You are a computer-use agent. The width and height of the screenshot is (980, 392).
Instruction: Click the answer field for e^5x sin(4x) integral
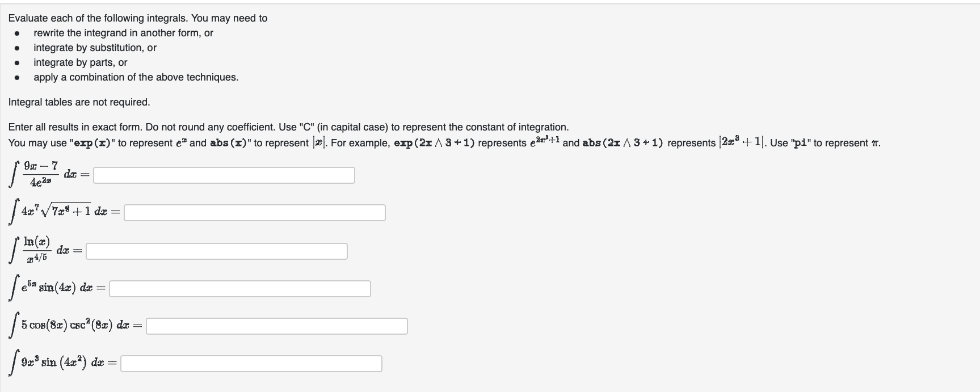[239, 288]
